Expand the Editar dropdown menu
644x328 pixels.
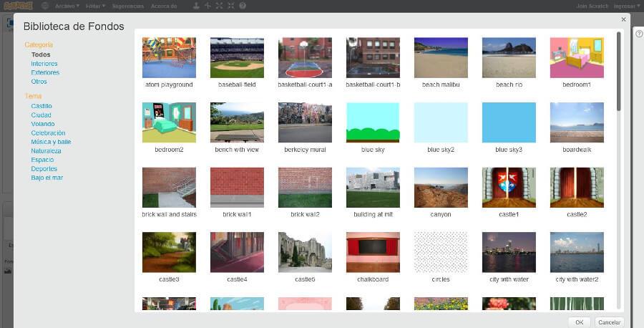(x=96, y=6)
